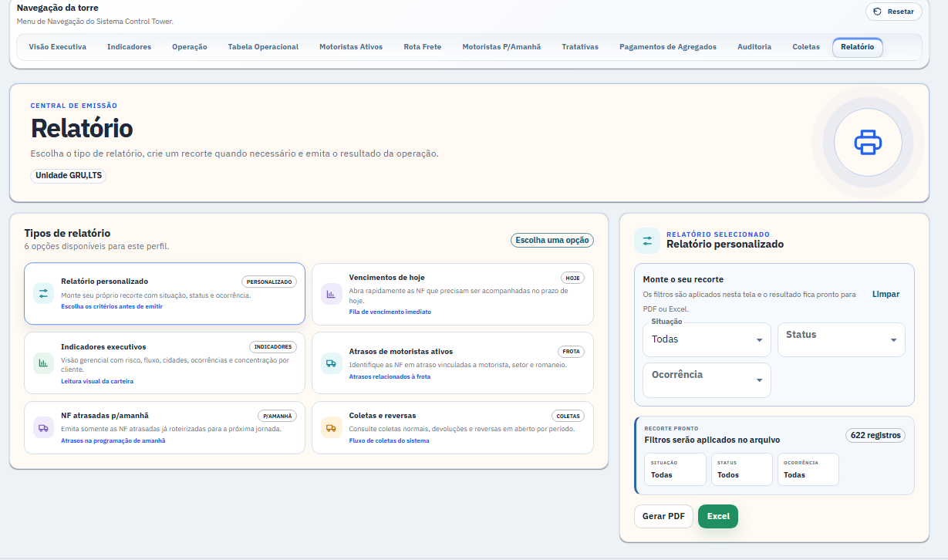Click the Status Todos summary box
This screenshot has height=560, width=948.
coord(741,469)
